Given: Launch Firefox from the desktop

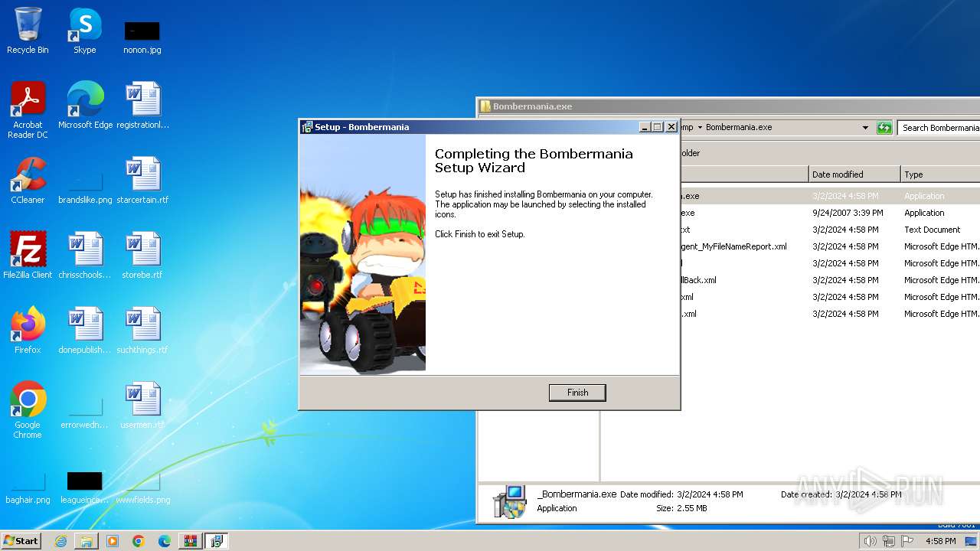Looking at the screenshot, I should [28, 331].
